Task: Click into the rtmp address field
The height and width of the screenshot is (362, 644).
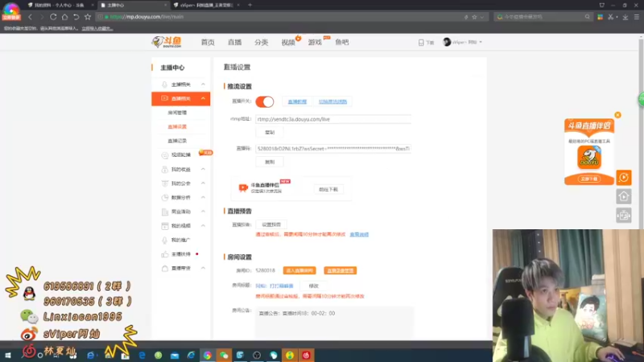Action: [333, 119]
